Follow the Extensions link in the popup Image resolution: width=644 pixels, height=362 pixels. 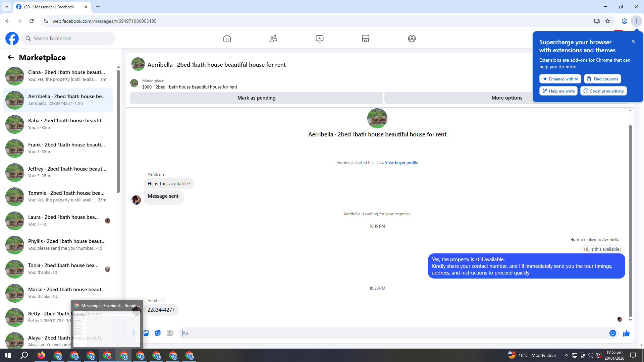(x=550, y=60)
